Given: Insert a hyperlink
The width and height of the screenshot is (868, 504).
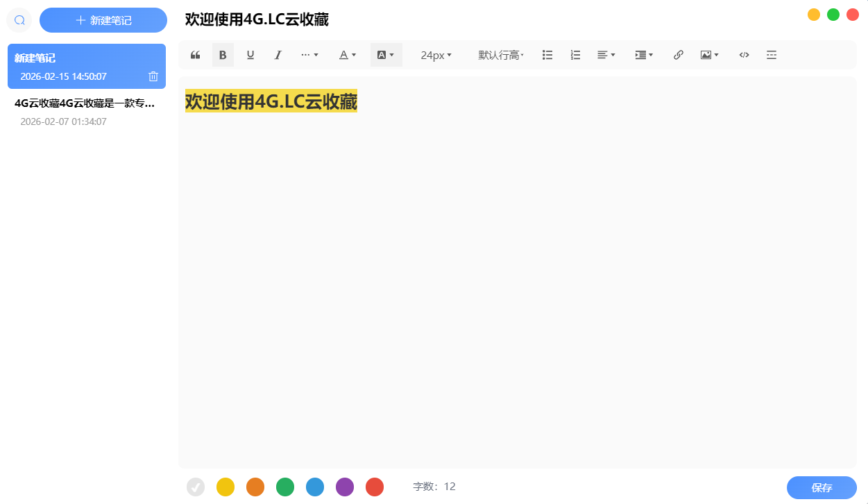Looking at the screenshot, I should tap(678, 55).
